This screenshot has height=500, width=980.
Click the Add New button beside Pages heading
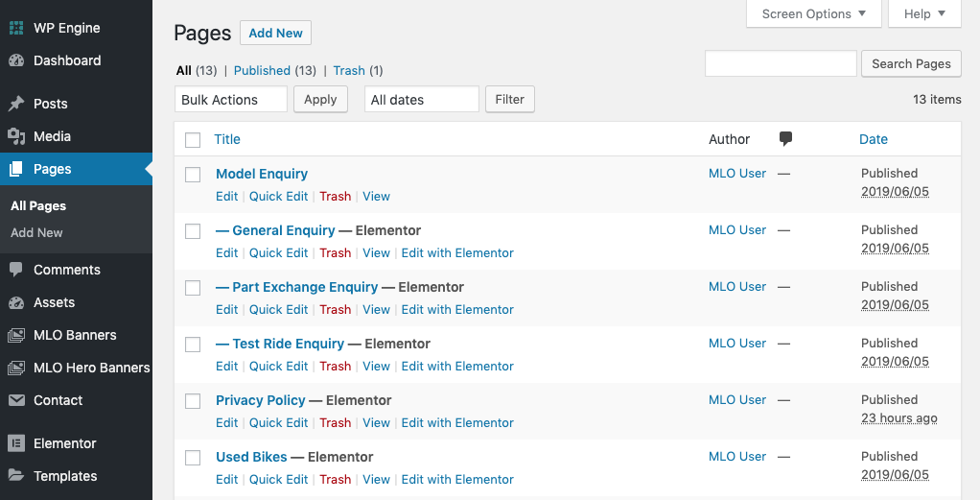point(275,34)
